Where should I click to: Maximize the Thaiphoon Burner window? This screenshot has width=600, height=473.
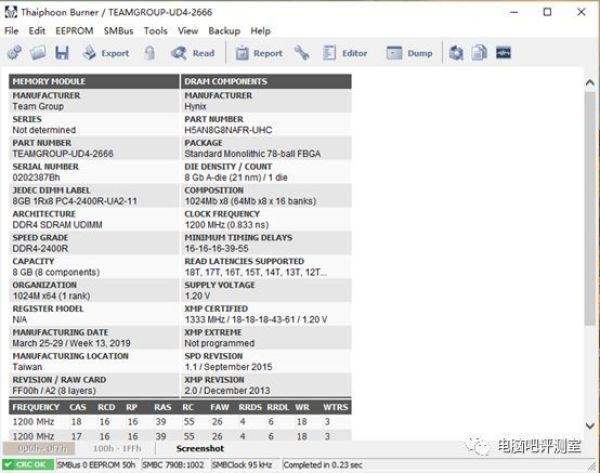(547, 12)
